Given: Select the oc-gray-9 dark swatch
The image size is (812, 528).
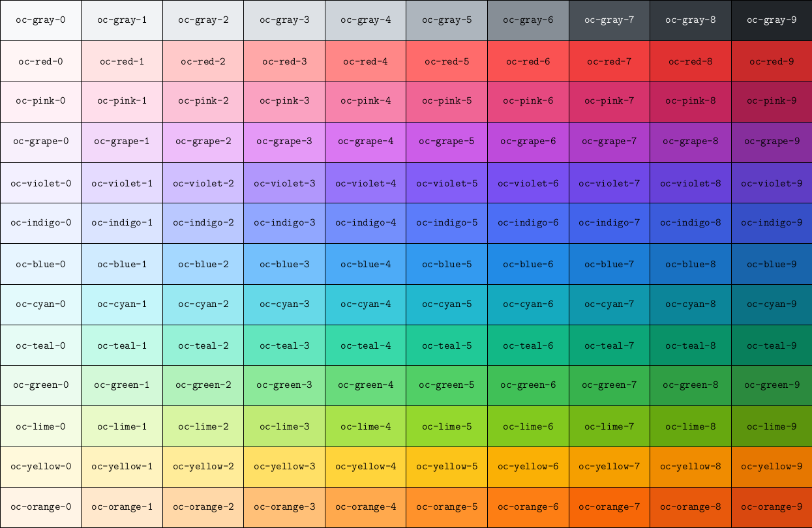Looking at the screenshot, I should point(772,20).
